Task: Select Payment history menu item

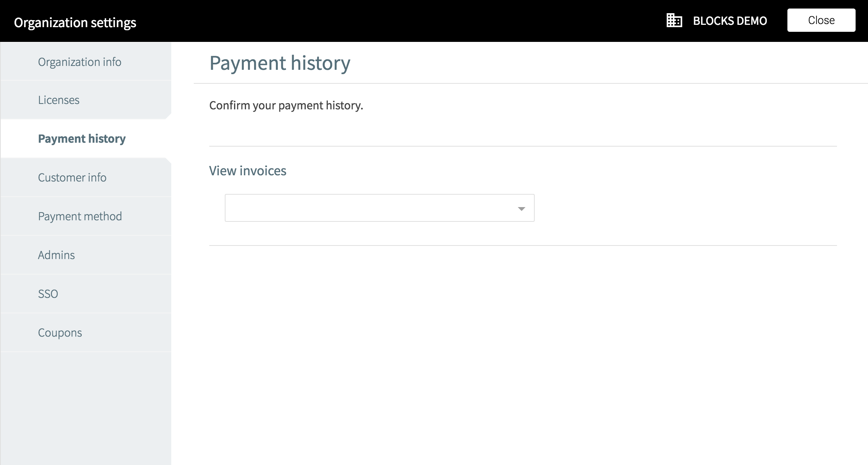Action: coord(86,138)
